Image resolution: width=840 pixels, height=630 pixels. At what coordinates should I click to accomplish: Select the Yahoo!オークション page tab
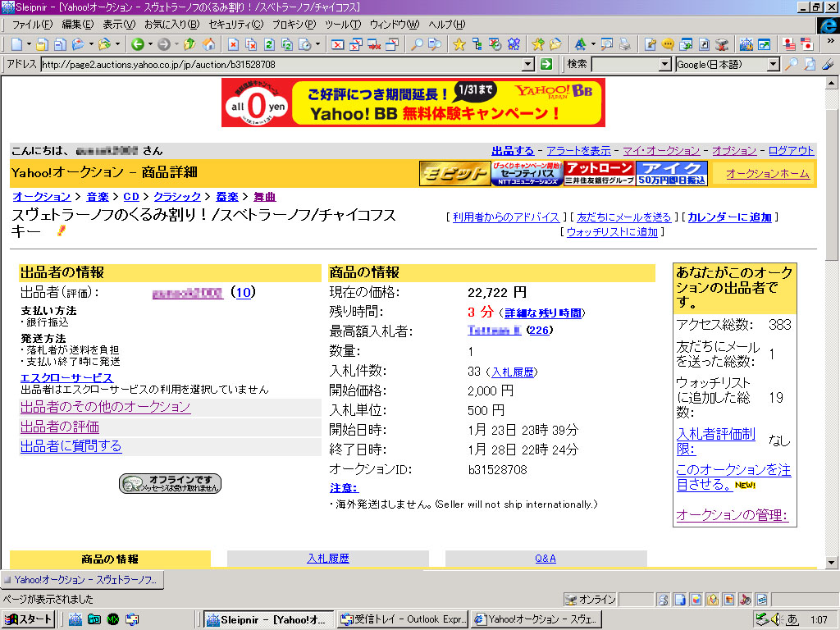click(82, 580)
